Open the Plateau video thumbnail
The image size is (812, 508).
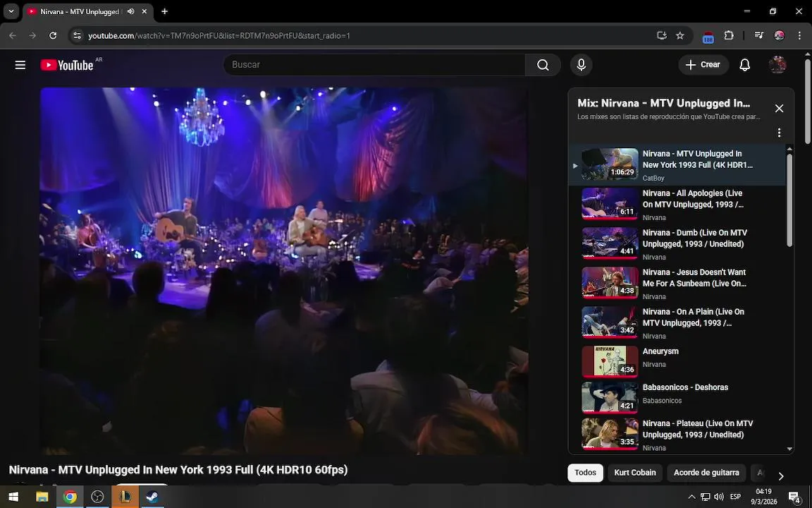610,434
